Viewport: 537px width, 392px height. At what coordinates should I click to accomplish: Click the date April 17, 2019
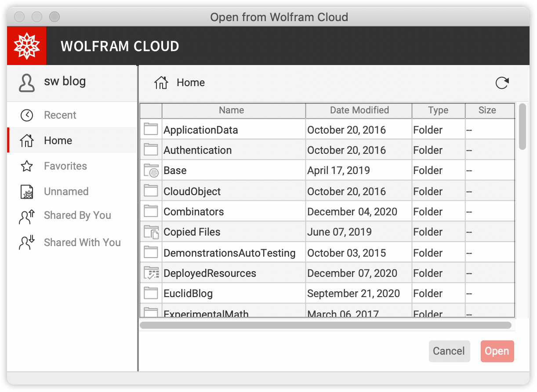[338, 171]
